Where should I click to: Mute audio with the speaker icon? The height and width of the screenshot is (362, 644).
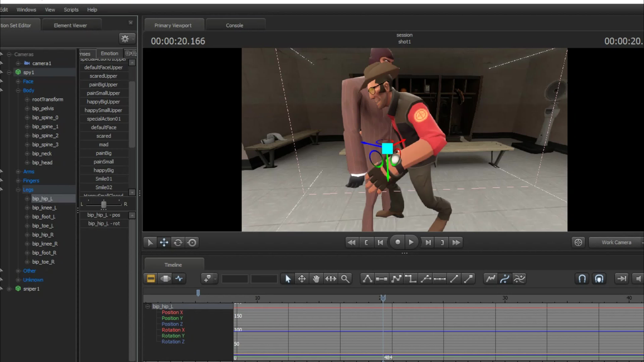tap(638, 279)
